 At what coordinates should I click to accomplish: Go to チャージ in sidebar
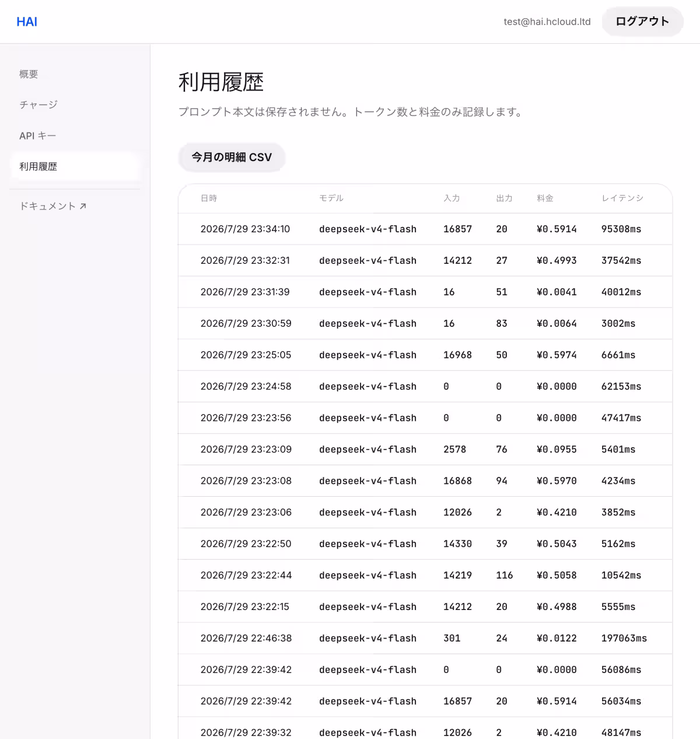(x=38, y=104)
